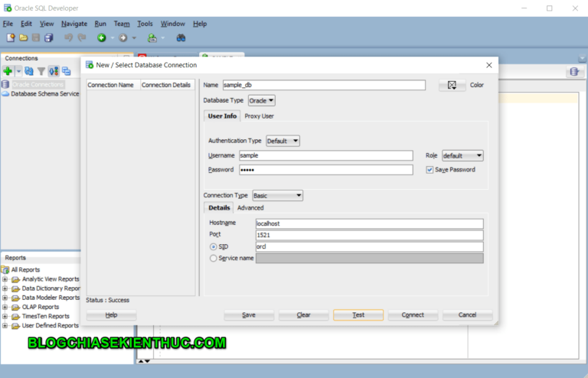Open the Team menu
This screenshot has height=378, width=588.
[x=122, y=24]
